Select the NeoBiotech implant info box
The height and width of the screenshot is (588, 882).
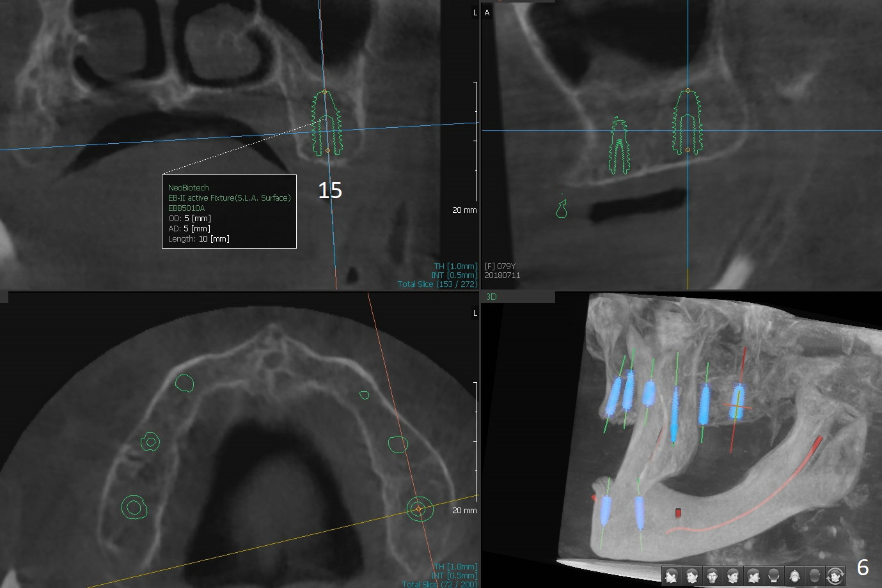(229, 212)
